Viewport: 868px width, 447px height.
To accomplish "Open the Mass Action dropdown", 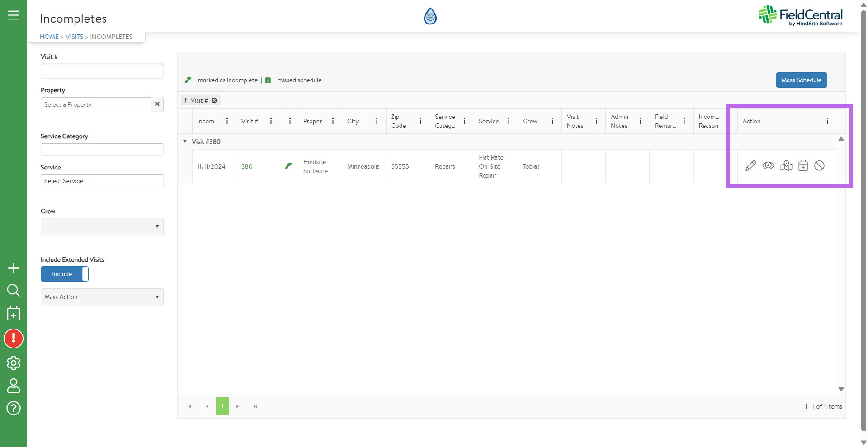I will pyautogui.click(x=102, y=297).
